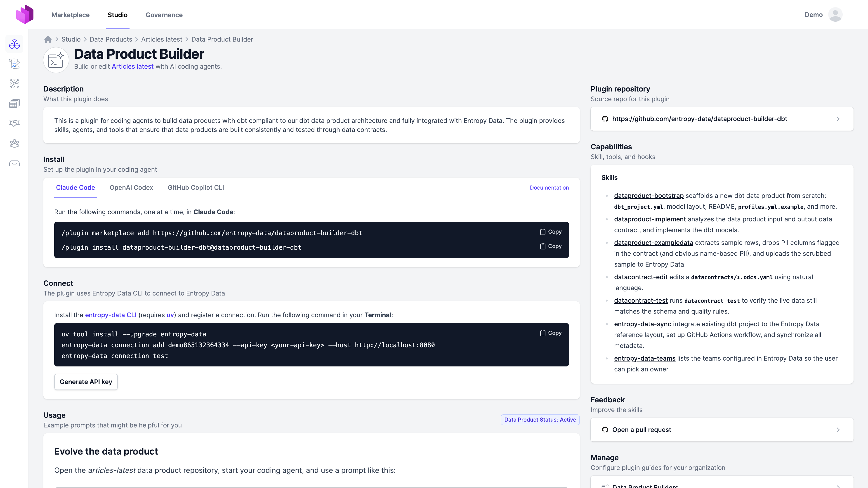Open the datacontract-test skill link
This screenshot has height=488, width=868.
(641, 301)
